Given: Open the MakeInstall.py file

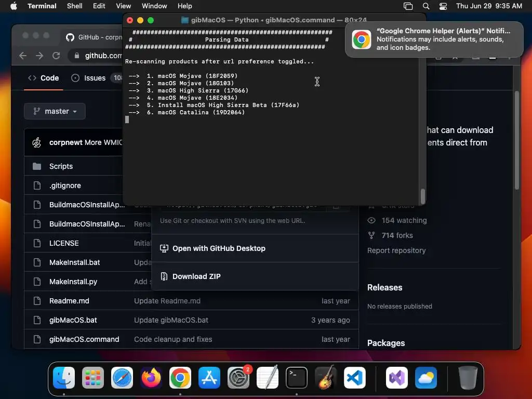Looking at the screenshot, I should coord(73,282).
